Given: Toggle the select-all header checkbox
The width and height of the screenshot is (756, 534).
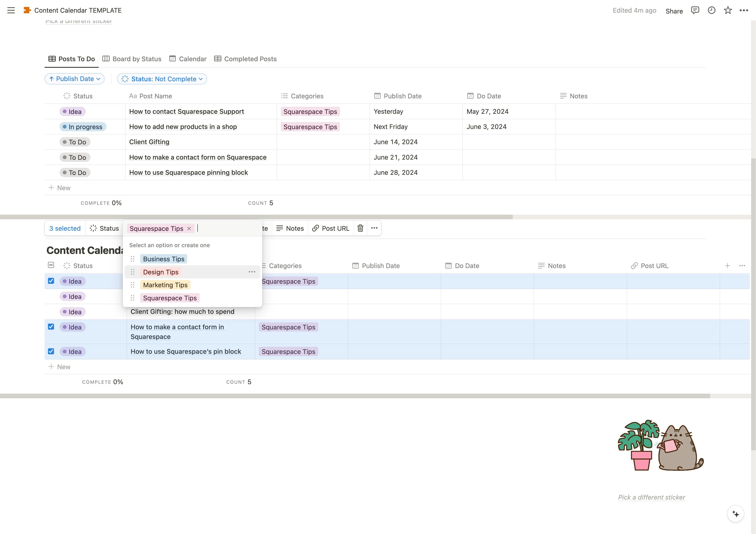Looking at the screenshot, I should click(51, 265).
